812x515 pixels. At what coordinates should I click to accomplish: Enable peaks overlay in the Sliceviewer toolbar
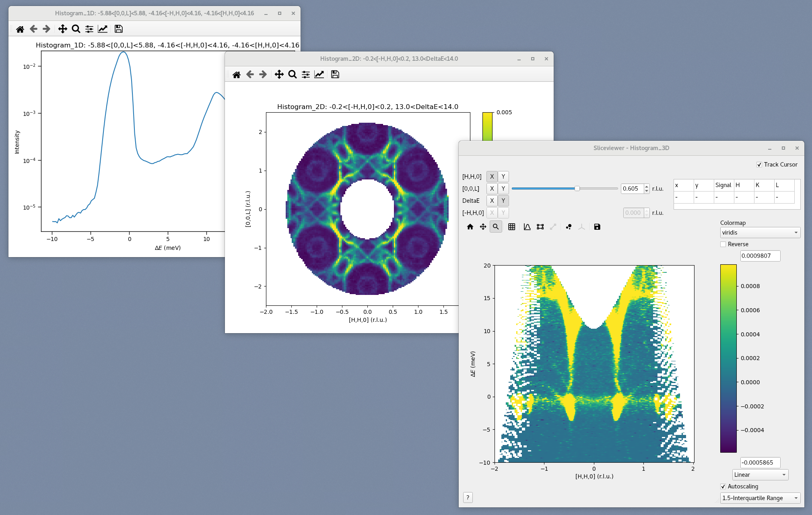(569, 227)
